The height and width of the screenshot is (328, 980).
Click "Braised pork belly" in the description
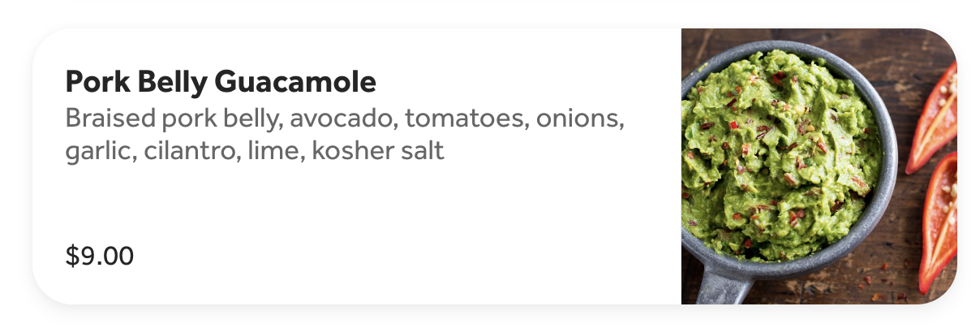pos(172,119)
